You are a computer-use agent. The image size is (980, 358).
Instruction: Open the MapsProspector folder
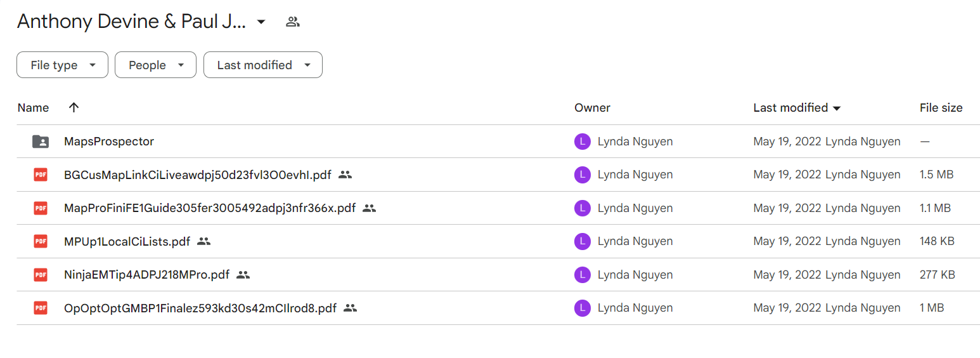pos(109,142)
